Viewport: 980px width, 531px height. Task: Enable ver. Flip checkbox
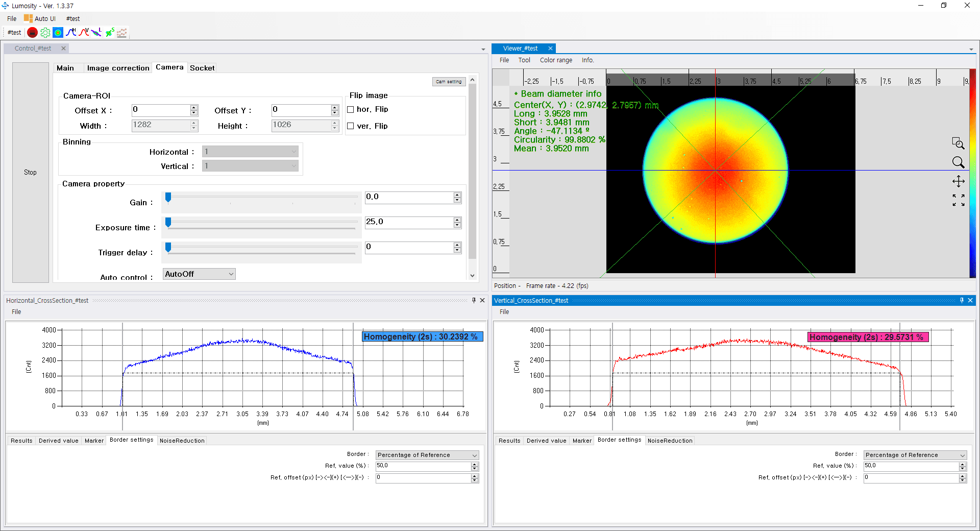pos(351,126)
